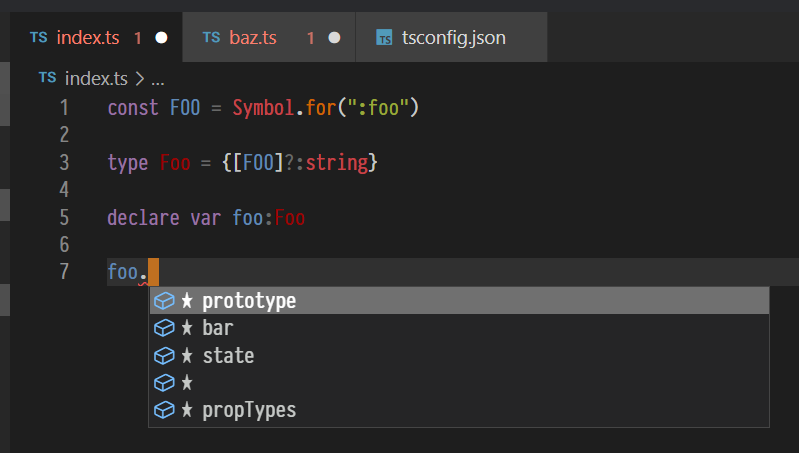Click TypeScript icon on index.ts tab
The image size is (799, 453).
pyautogui.click(x=39, y=37)
